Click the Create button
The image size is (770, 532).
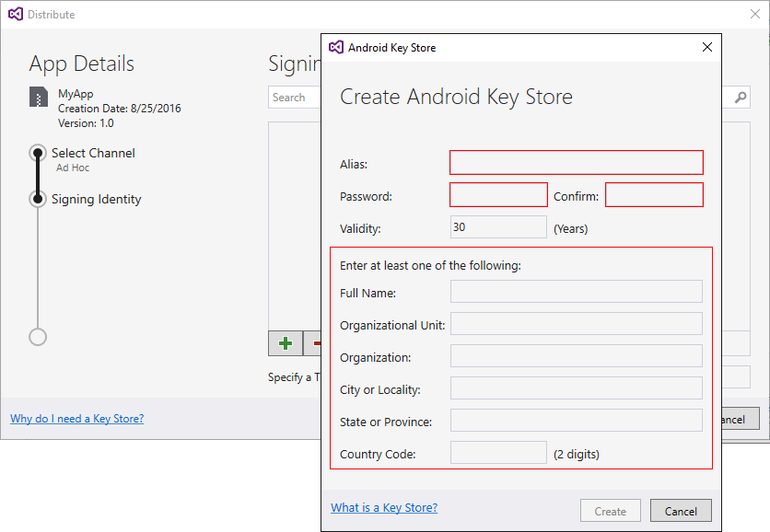(610, 510)
